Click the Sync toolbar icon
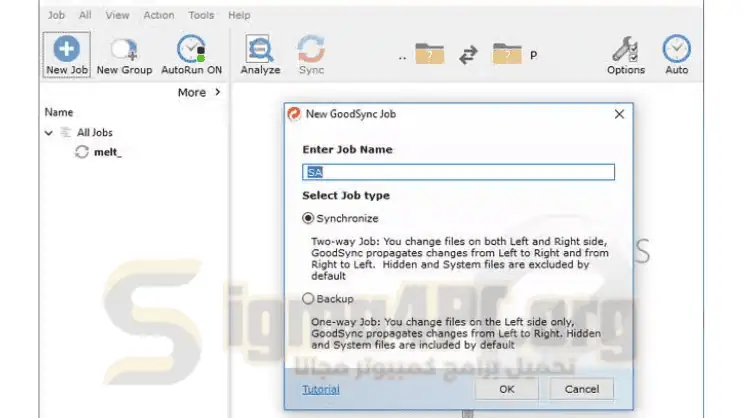 click(x=311, y=50)
